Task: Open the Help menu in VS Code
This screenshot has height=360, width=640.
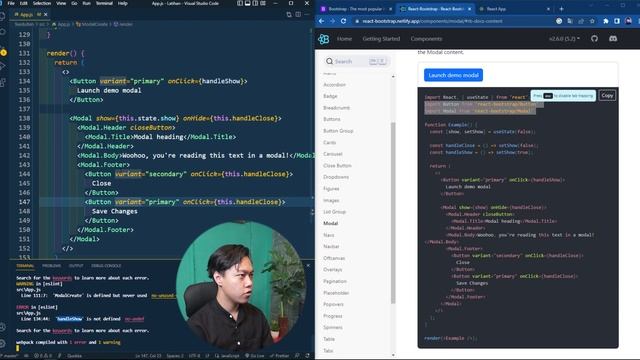Action: click(122, 3)
